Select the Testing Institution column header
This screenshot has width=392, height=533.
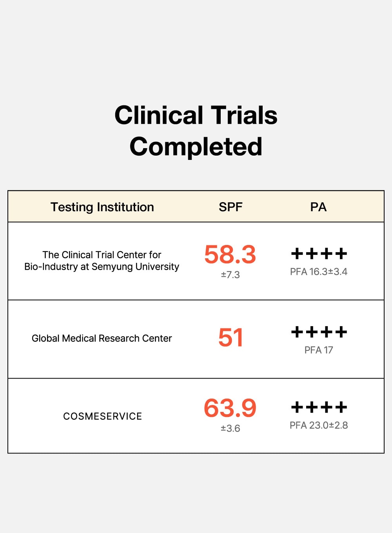(102, 207)
